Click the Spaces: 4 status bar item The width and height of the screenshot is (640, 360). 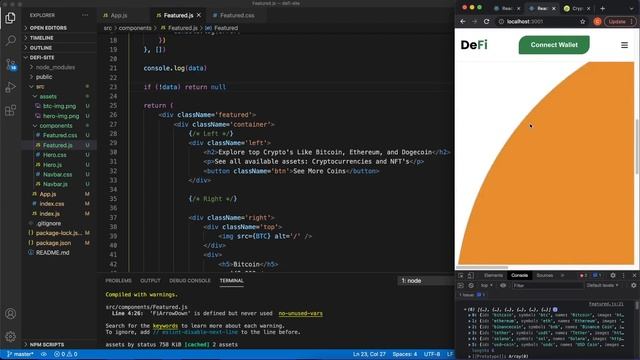[x=404, y=354]
